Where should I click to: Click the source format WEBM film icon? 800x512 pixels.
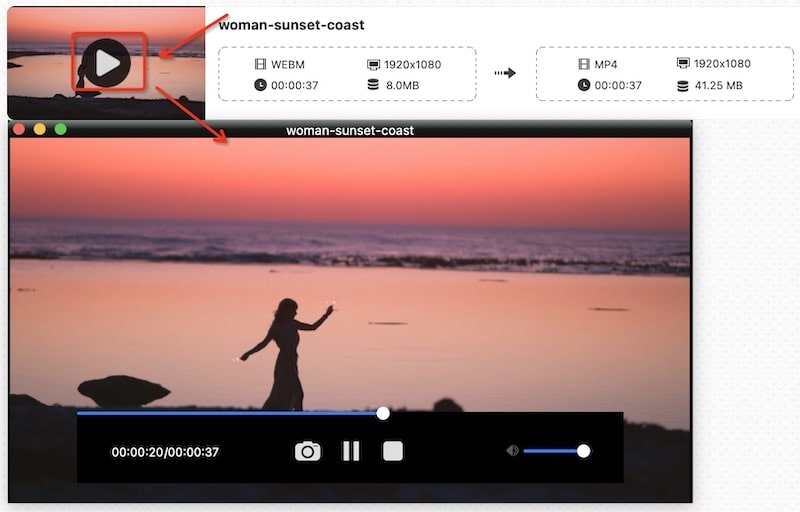pyautogui.click(x=260, y=64)
